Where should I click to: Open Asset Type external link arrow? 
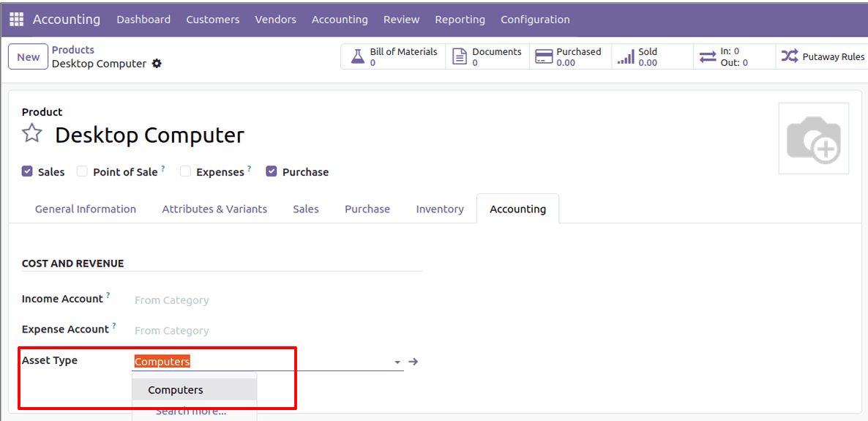(413, 362)
